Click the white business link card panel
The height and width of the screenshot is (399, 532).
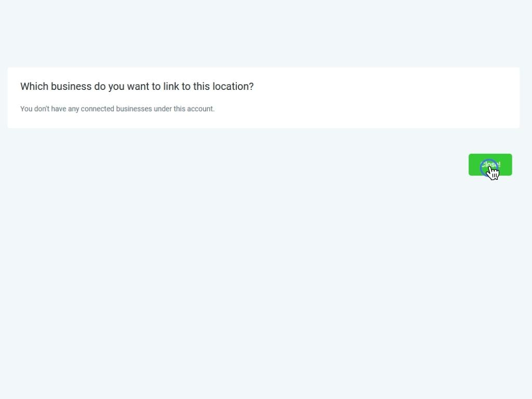263,98
